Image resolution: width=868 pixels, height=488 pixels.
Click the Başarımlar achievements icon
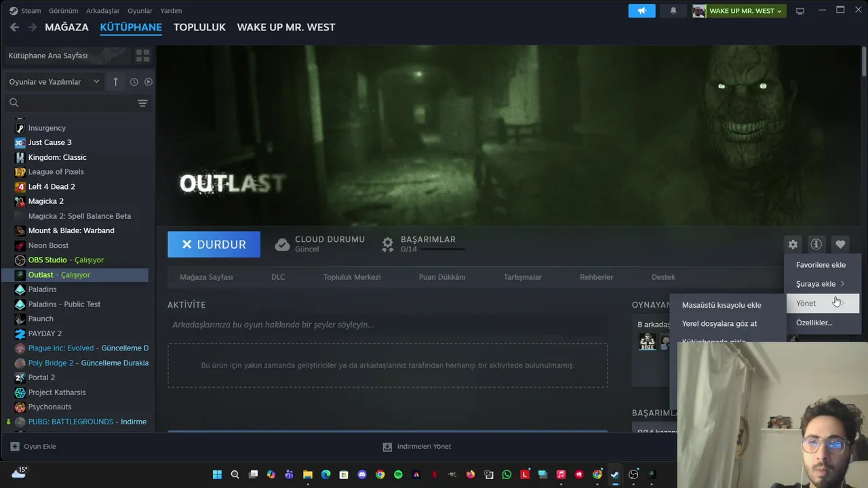(387, 245)
